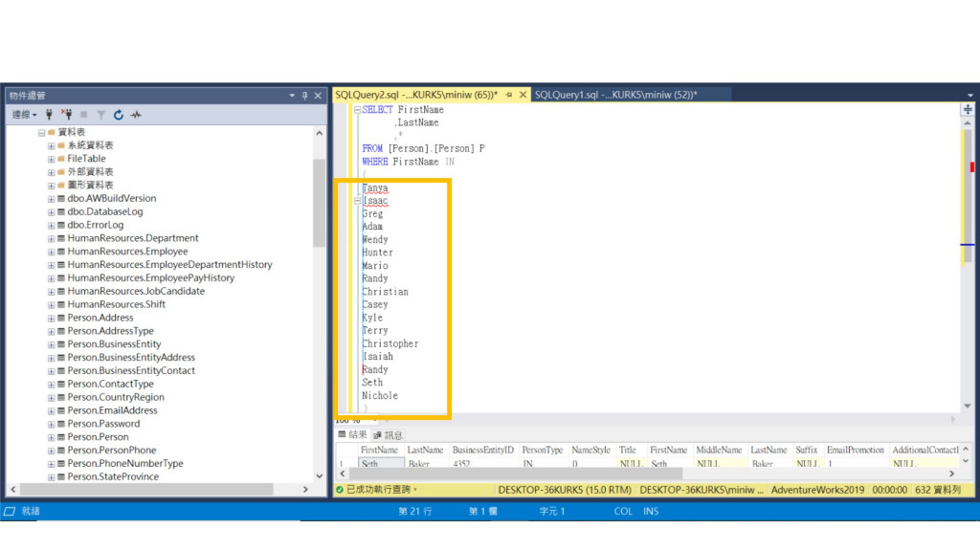Expand HumanResources.Employee table node

(x=52, y=252)
